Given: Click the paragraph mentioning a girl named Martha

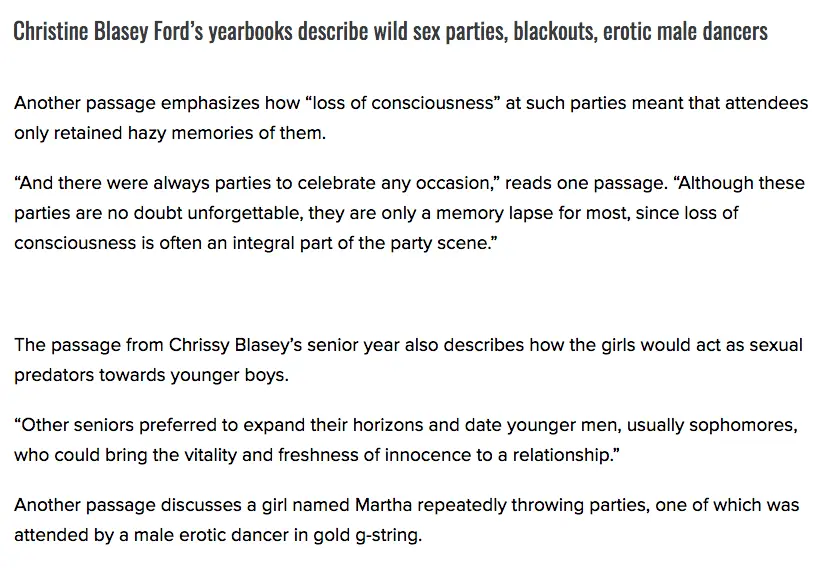Looking at the screenshot, I should tap(400, 520).
